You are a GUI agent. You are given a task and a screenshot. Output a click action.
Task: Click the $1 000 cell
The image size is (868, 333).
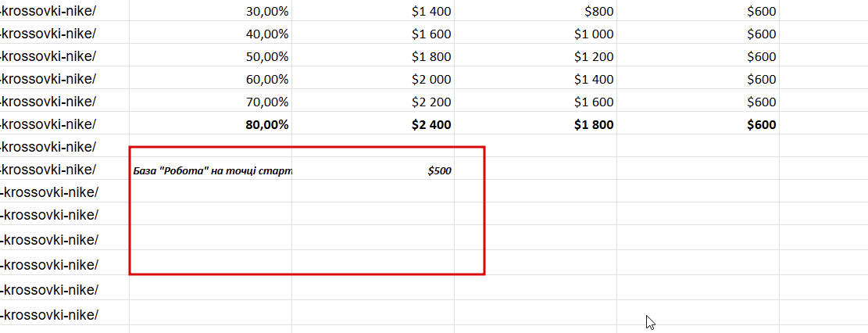pyautogui.click(x=535, y=34)
